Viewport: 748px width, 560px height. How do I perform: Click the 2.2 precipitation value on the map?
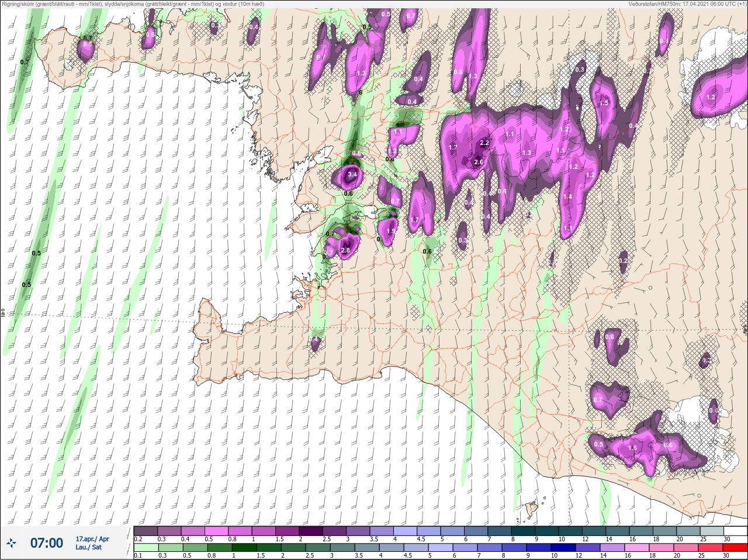pos(484,143)
